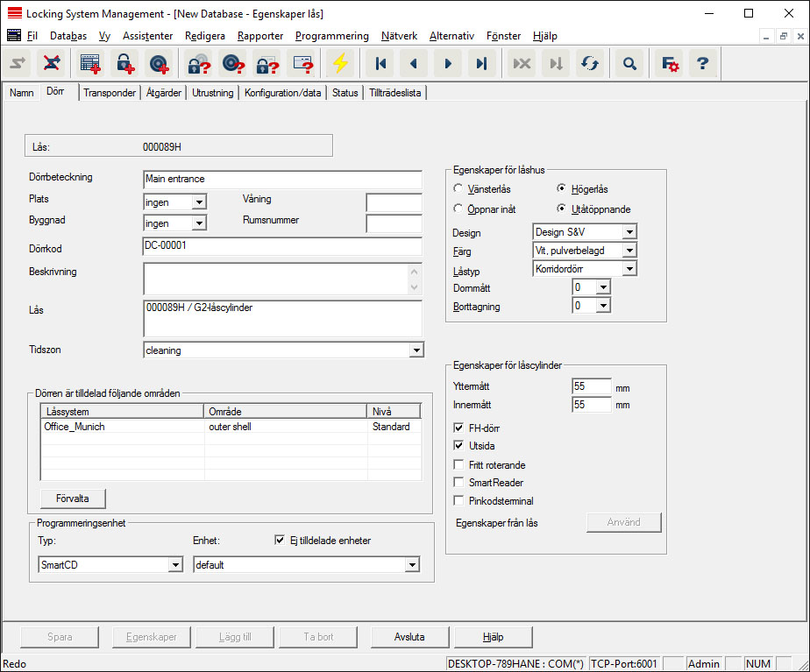Select the Vänsterlås radio button
Viewport: 810px width, 672px height.
(458, 188)
